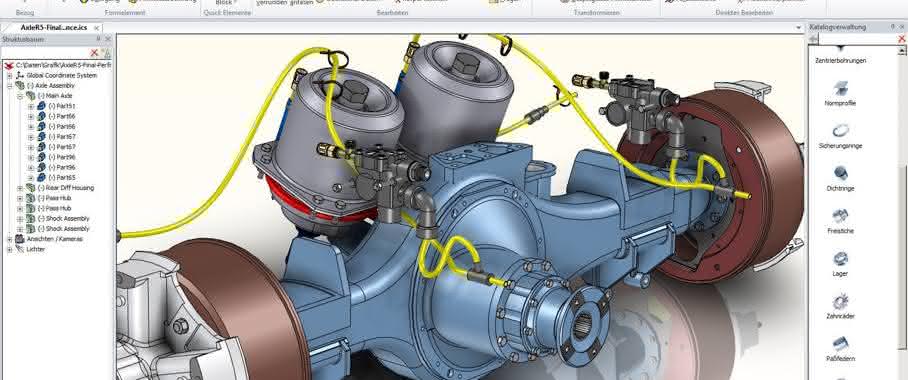908x380 pixels.
Task: Click the Axle Assembly icon
Action: point(20,85)
